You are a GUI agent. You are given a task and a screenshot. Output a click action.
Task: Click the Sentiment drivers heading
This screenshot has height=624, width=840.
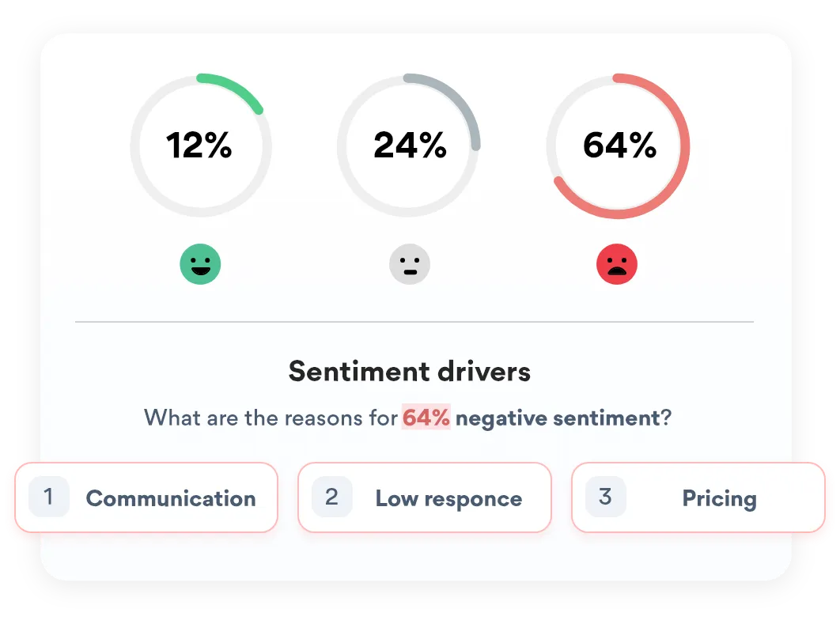click(409, 371)
